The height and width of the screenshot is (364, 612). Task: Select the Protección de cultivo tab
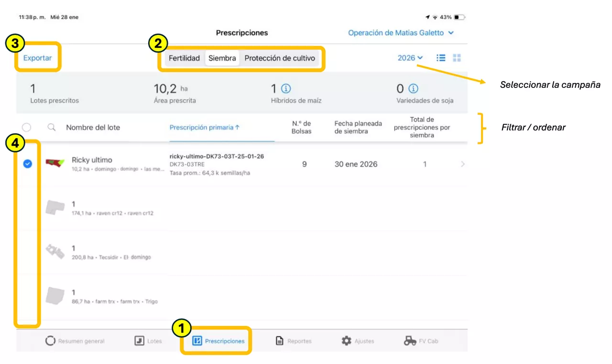[x=280, y=58]
